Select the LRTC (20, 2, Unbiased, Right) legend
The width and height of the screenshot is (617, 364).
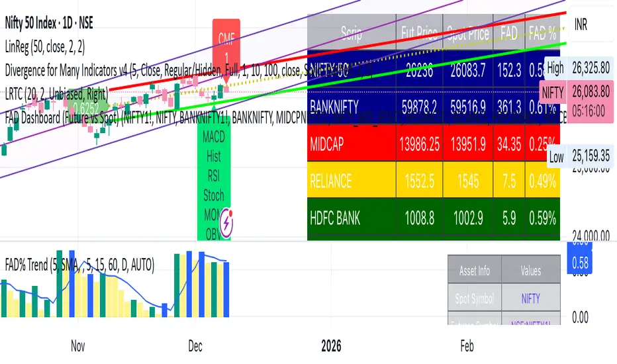[56, 94]
